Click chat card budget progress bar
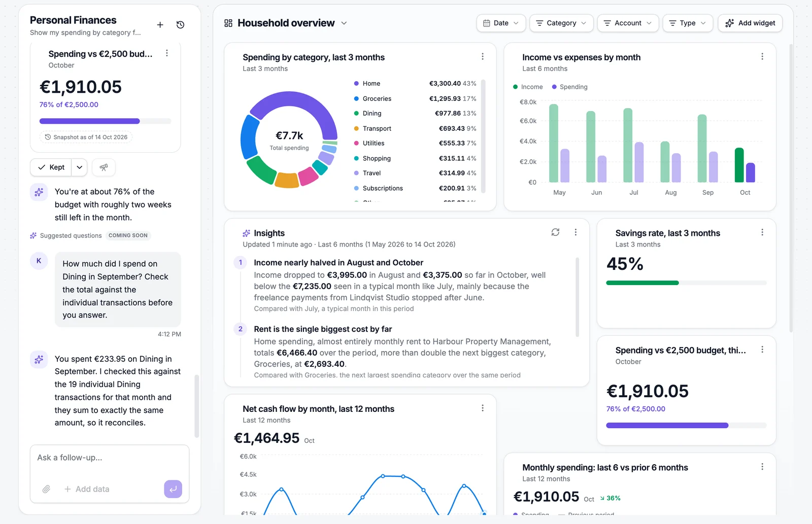Viewport: 812px width, 524px height. [x=105, y=121]
